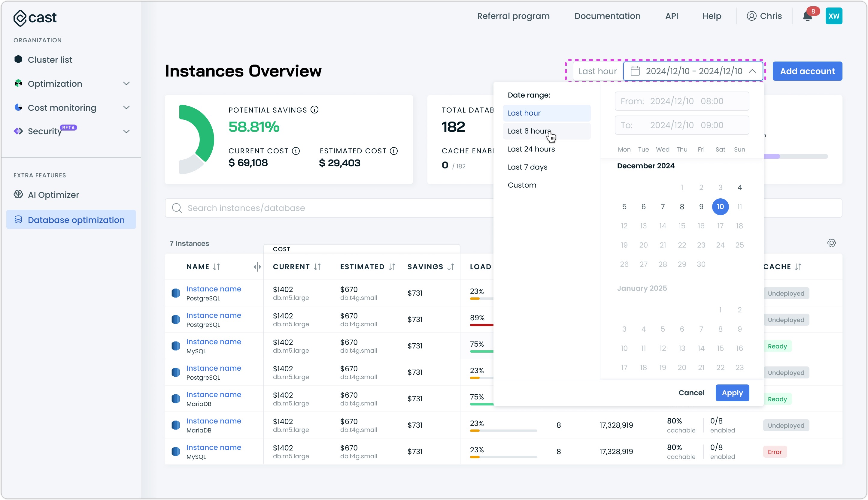Click Potential Savings info icon

click(x=314, y=110)
